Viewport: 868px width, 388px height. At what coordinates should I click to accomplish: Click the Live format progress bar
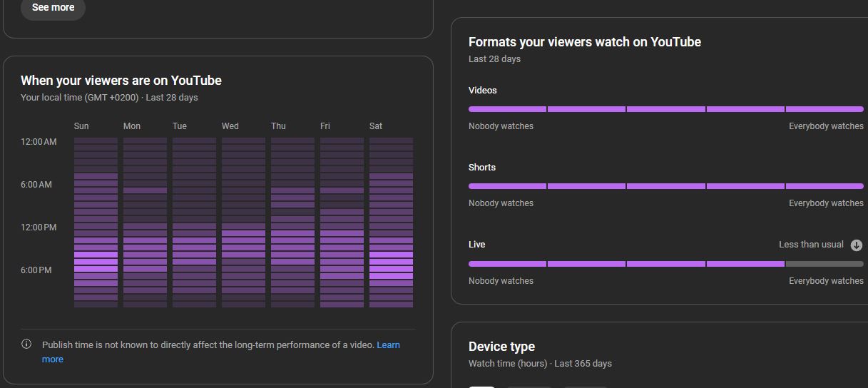(666, 264)
